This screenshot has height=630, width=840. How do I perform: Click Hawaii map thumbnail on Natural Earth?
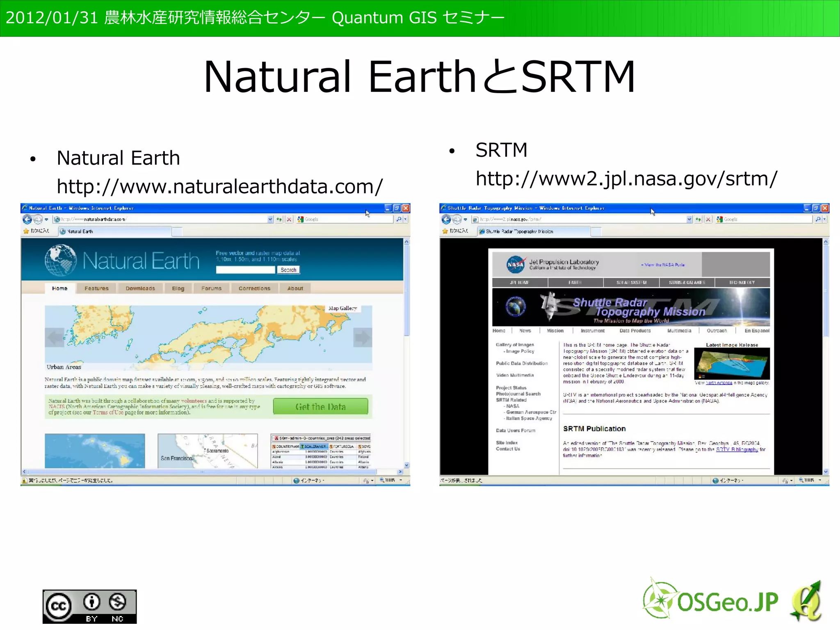click(95, 451)
